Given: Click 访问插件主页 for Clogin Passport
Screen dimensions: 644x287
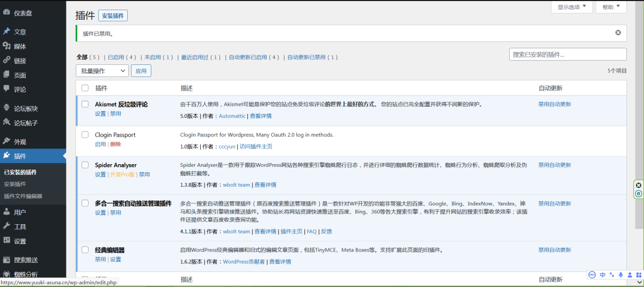Looking at the screenshot, I should (255, 146).
